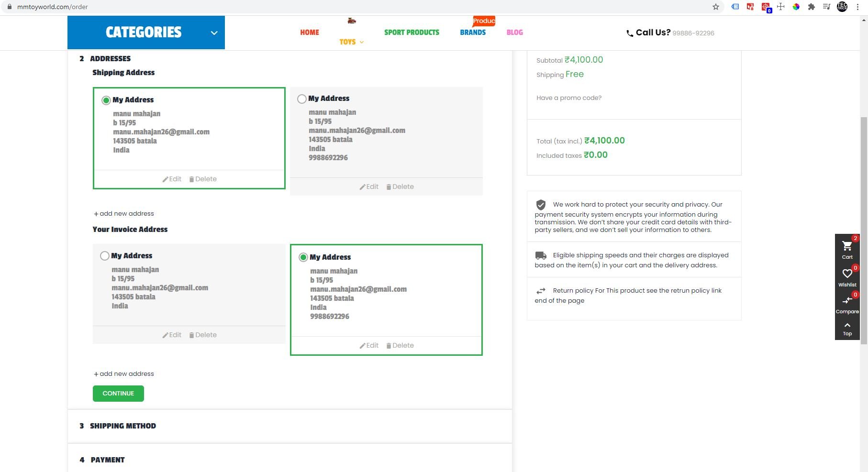The height and width of the screenshot is (472, 868).
Task: Click the green CONTINUE button
Action: 118,394
